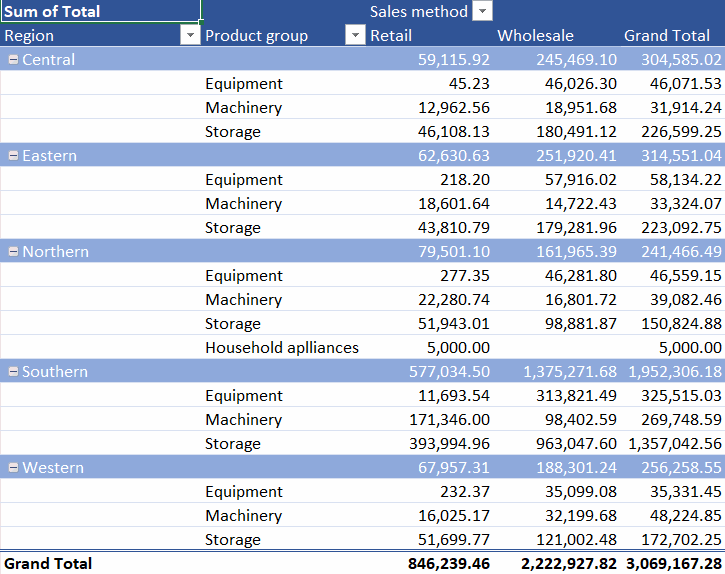Collapse the Southern region group

point(13,371)
